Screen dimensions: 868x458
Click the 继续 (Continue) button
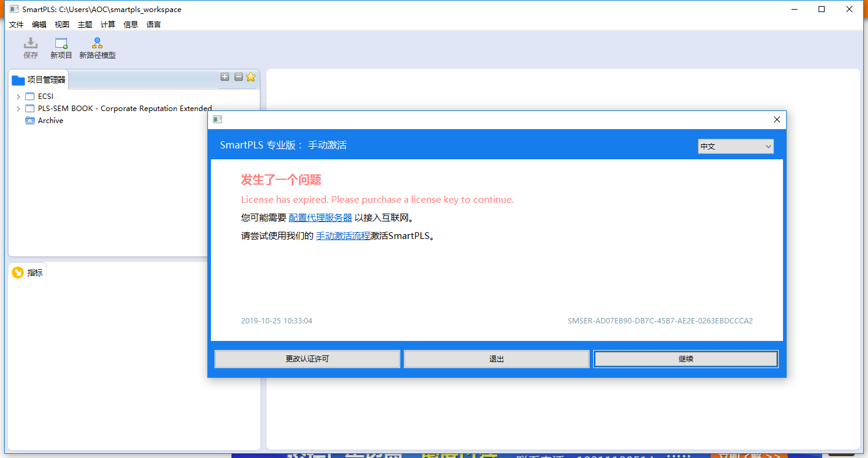(x=686, y=359)
